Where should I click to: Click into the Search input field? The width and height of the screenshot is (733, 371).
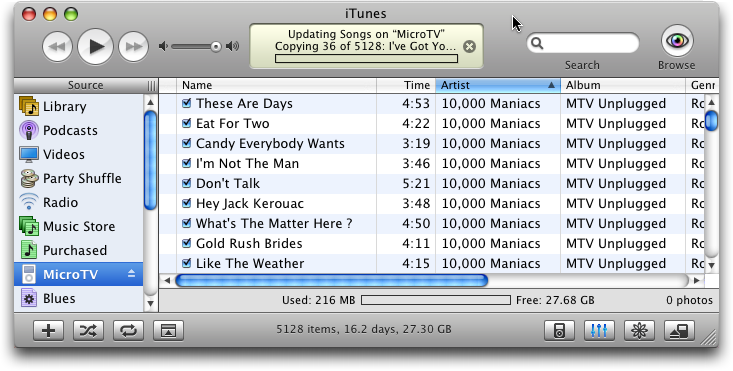coord(582,43)
